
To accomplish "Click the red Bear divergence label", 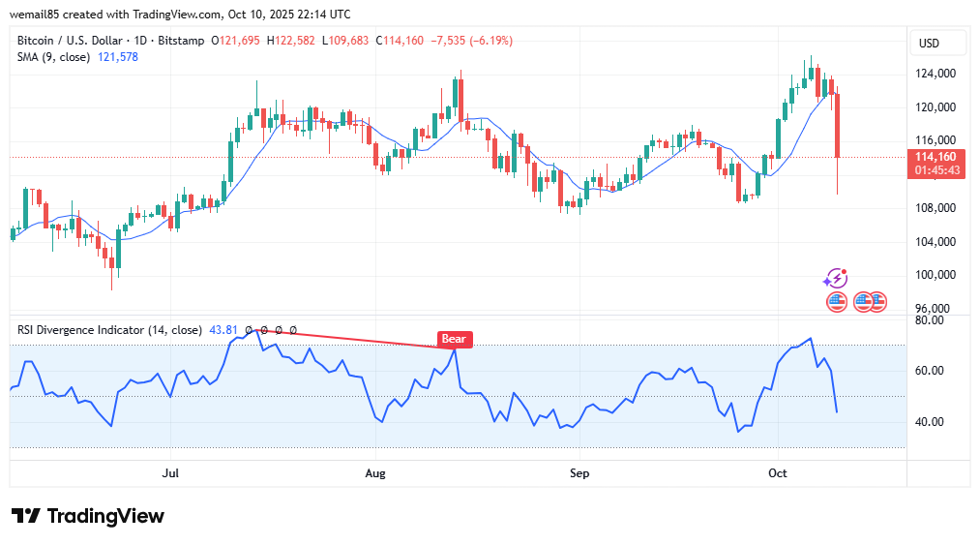I will (x=455, y=339).
